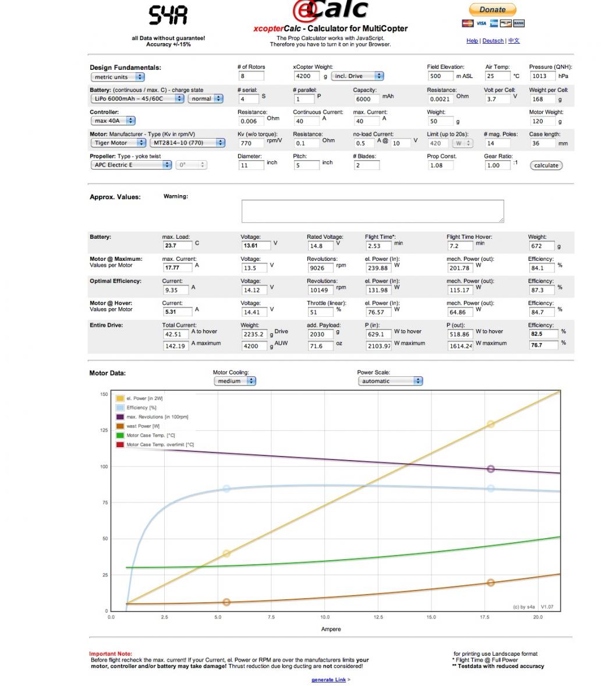Open the Power Scale automatic dropdown

pyautogui.click(x=390, y=381)
